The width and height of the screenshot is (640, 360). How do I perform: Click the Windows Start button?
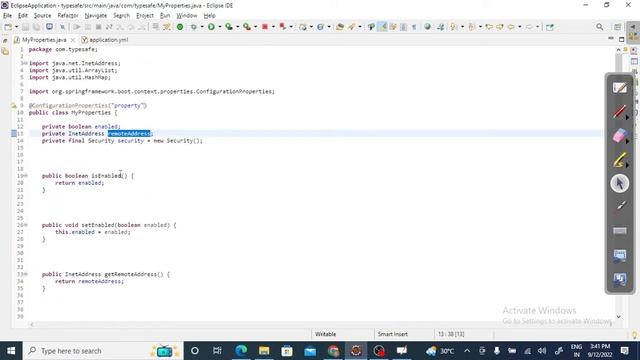[x=11, y=351]
